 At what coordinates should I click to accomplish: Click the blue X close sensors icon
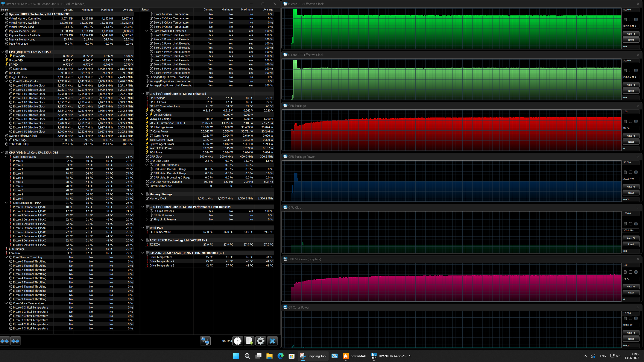tap(272, 341)
